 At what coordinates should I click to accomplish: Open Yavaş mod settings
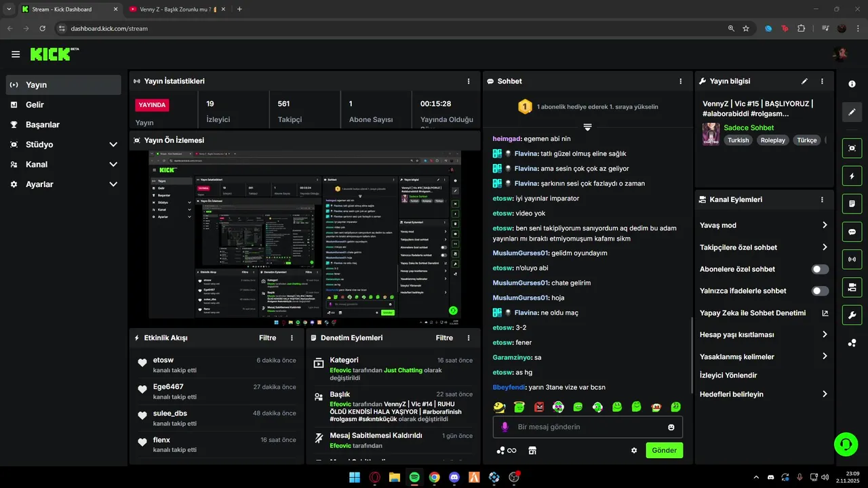764,225
